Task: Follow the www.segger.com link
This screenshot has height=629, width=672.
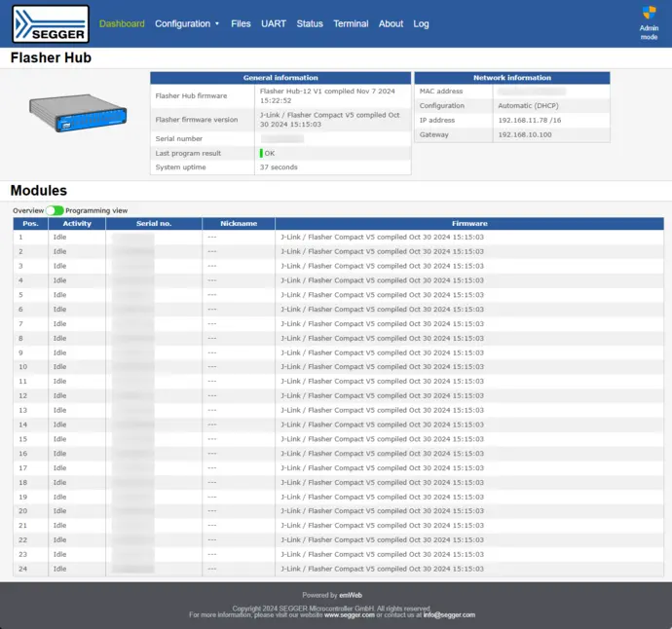Action: tap(350, 615)
